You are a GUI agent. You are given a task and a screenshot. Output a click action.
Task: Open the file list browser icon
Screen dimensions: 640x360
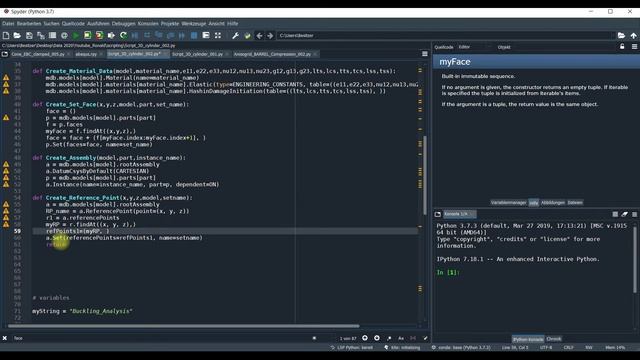click(x=53, y=36)
